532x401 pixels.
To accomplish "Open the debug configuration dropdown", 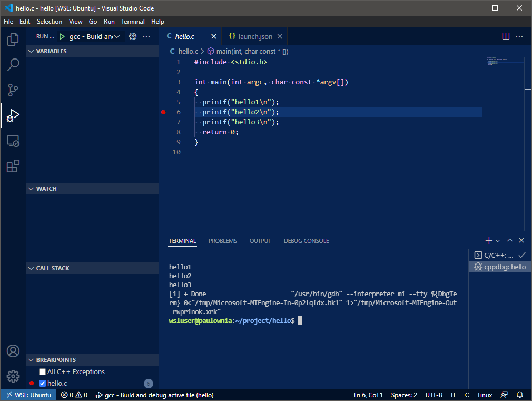I will (95, 36).
